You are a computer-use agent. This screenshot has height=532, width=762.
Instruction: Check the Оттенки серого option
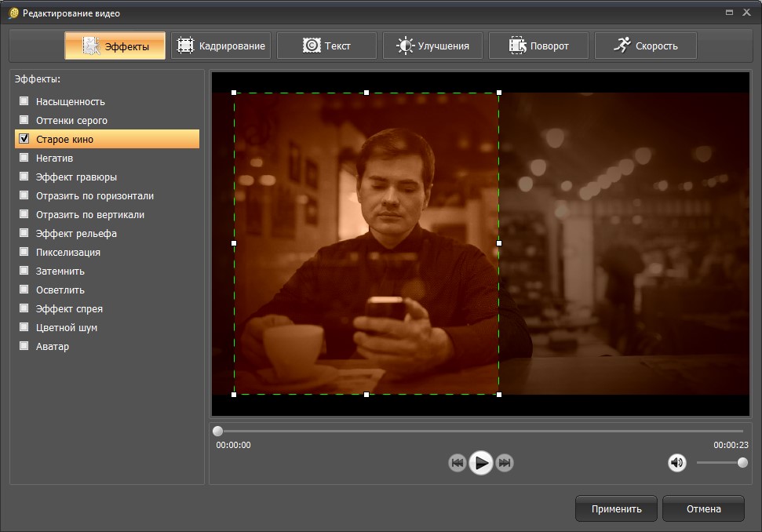point(24,120)
